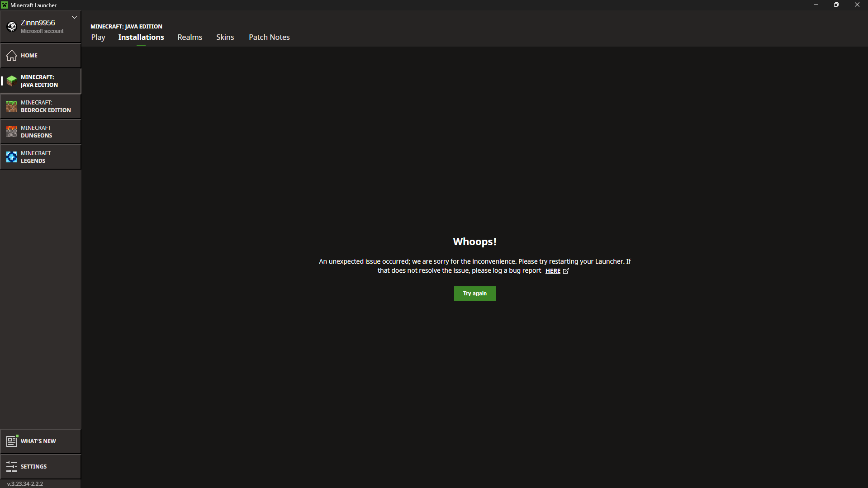
Task: Click the Home house icon
Action: [12, 56]
